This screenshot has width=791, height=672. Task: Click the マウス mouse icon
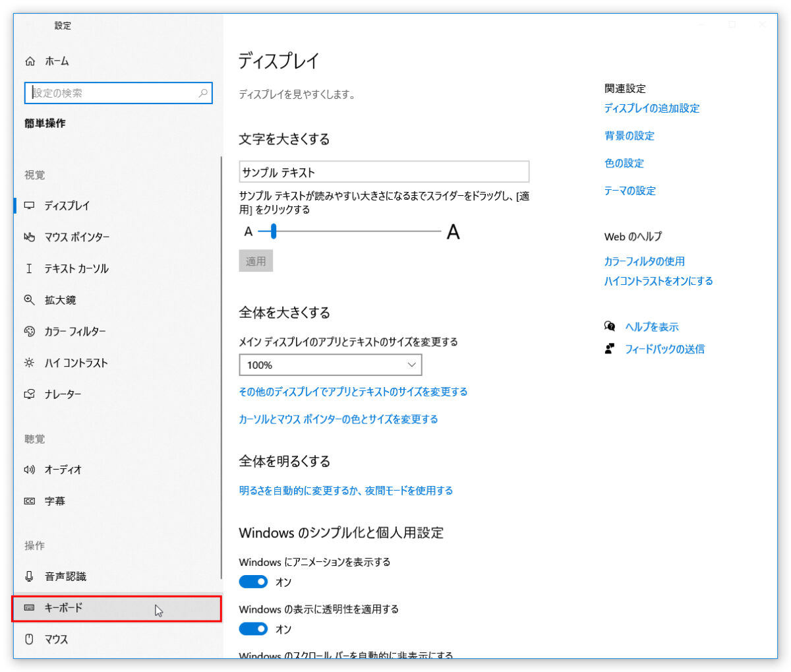tap(29, 639)
